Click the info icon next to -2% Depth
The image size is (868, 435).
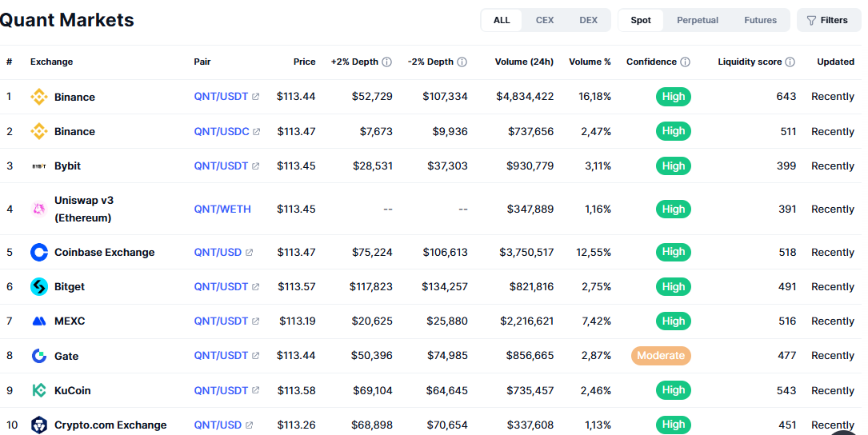462,62
